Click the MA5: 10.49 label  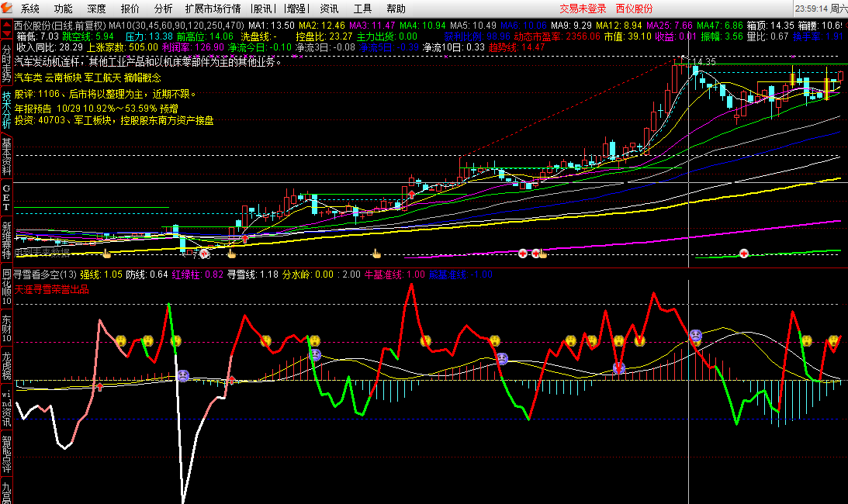coord(473,26)
